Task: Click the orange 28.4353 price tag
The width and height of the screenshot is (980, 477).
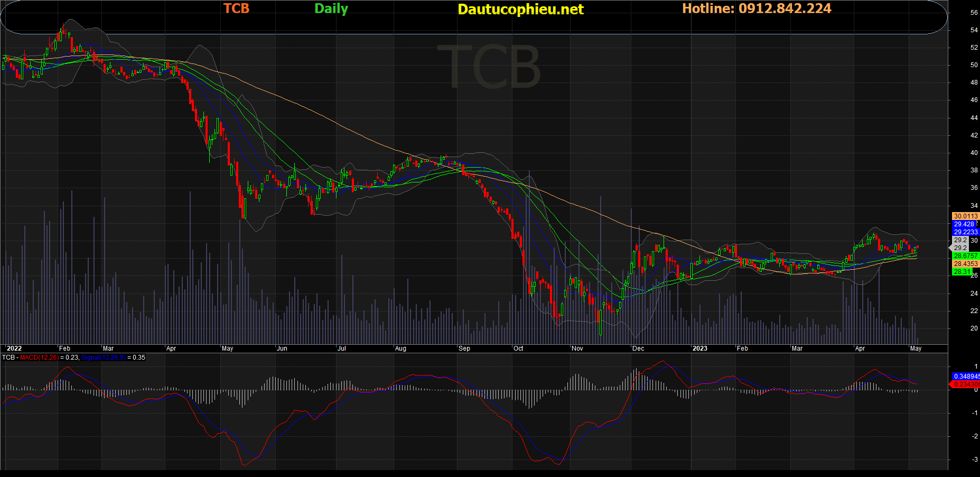Action: pyautogui.click(x=965, y=264)
